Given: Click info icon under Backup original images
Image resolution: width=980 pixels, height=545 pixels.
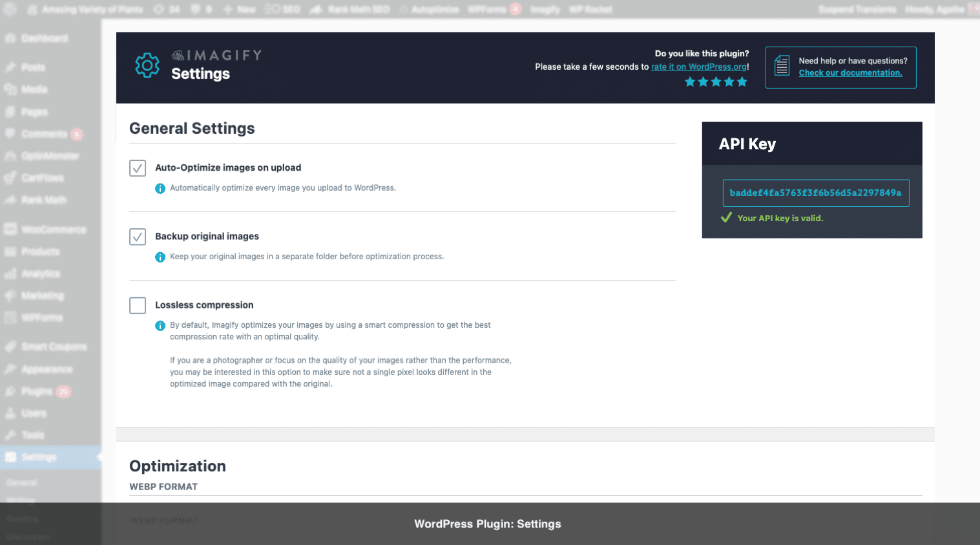Looking at the screenshot, I should (x=160, y=257).
